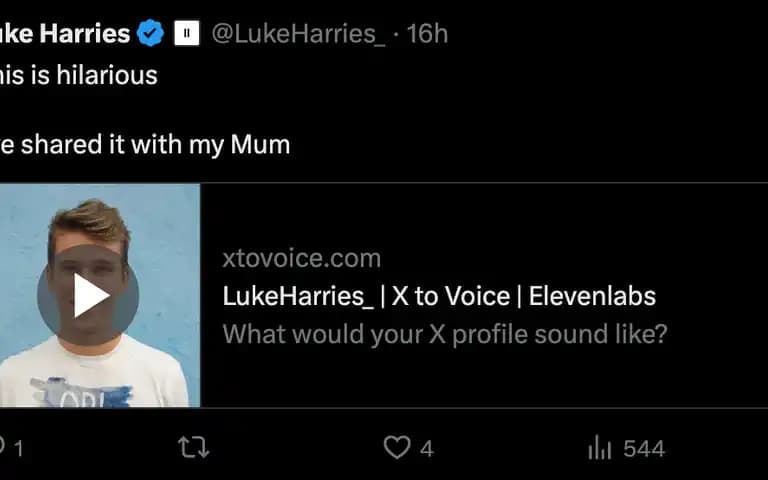Open the 16h timestamp permalink
This screenshot has width=768, height=480.
coord(427,34)
